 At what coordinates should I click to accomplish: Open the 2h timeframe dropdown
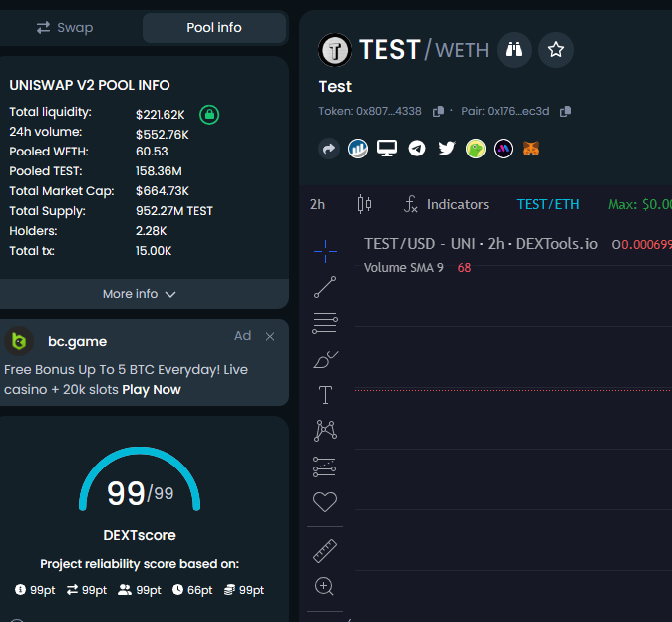tap(318, 204)
